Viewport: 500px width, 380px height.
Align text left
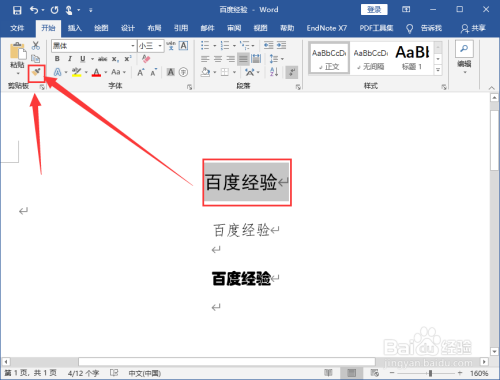pos(205,59)
